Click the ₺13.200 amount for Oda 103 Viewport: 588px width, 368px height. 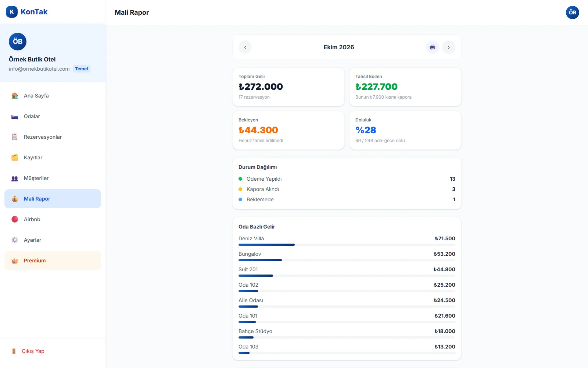click(445, 347)
